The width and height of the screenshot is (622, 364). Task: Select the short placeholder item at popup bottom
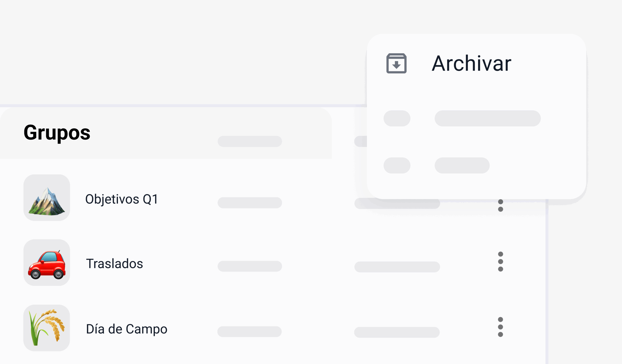(x=462, y=165)
